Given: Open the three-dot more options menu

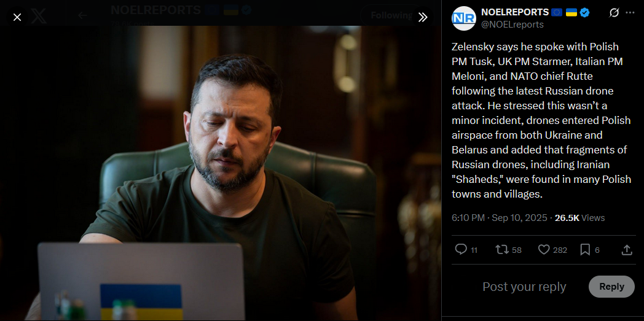Looking at the screenshot, I should click(x=630, y=13).
